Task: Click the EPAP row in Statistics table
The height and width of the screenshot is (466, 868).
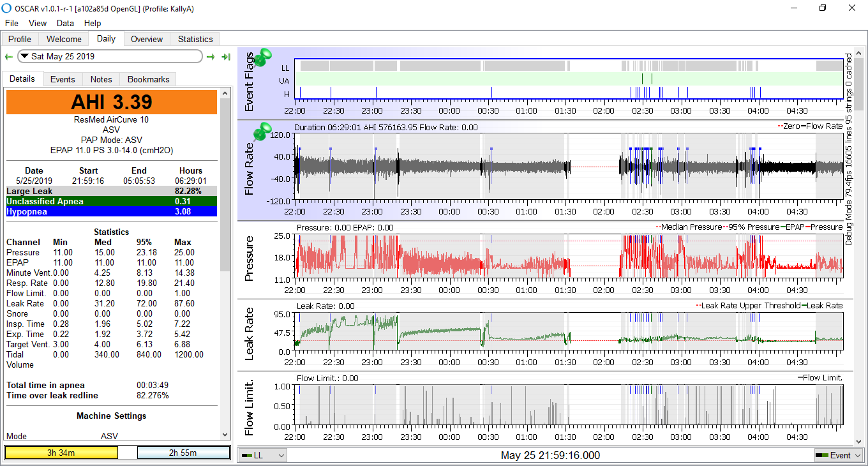Action: (112, 262)
